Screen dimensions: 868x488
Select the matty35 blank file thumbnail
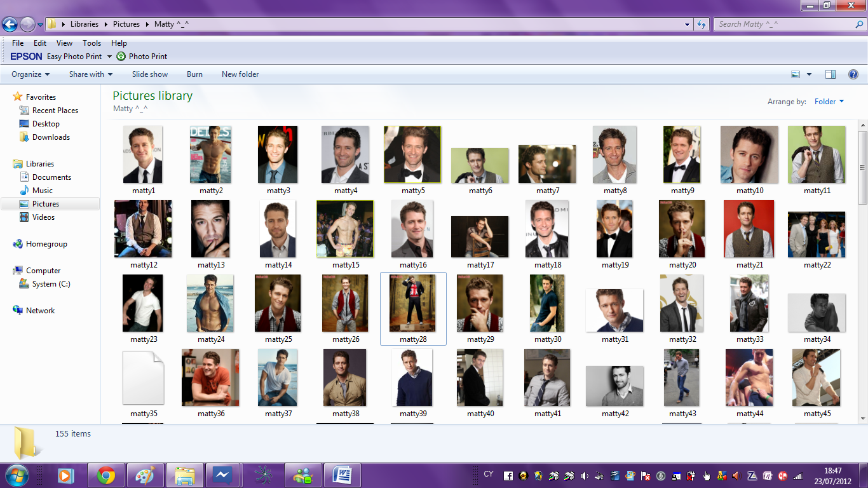pyautogui.click(x=143, y=378)
